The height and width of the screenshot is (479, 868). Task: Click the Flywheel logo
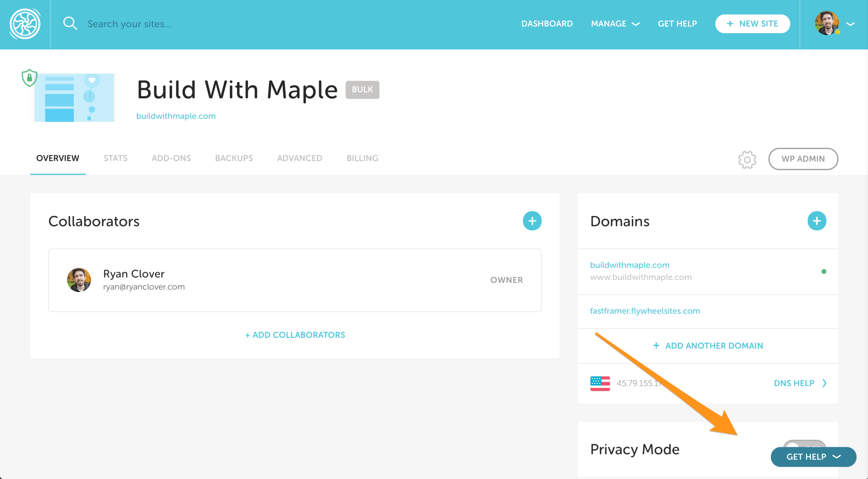(25, 24)
